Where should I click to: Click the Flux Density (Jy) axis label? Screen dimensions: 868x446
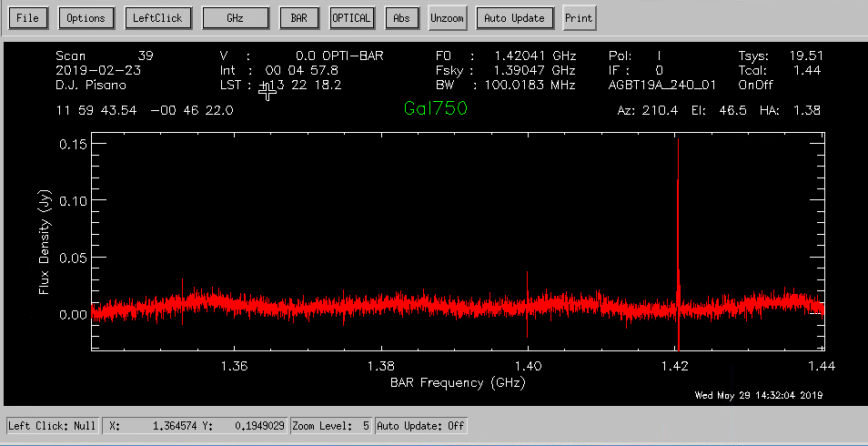pyautogui.click(x=43, y=244)
